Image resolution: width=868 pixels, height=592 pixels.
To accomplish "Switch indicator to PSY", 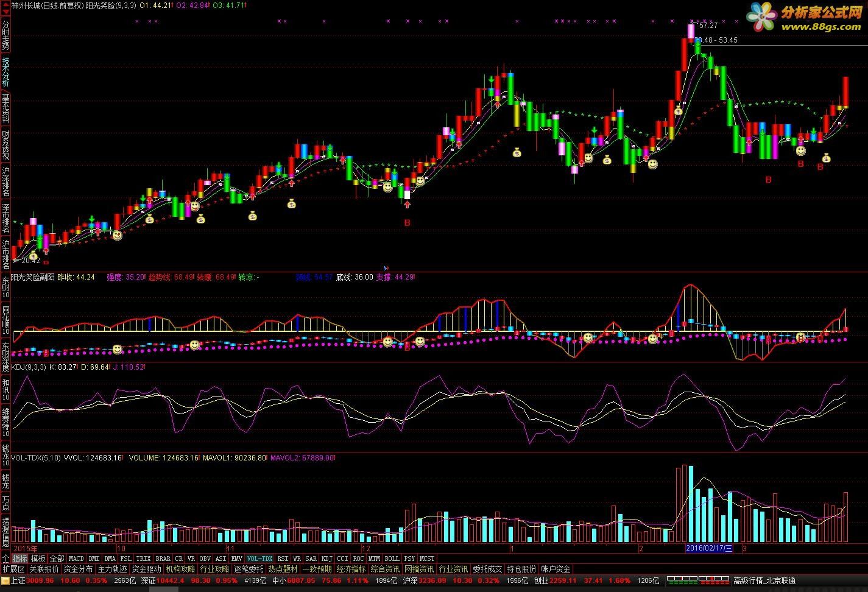I will pyautogui.click(x=410, y=559).
